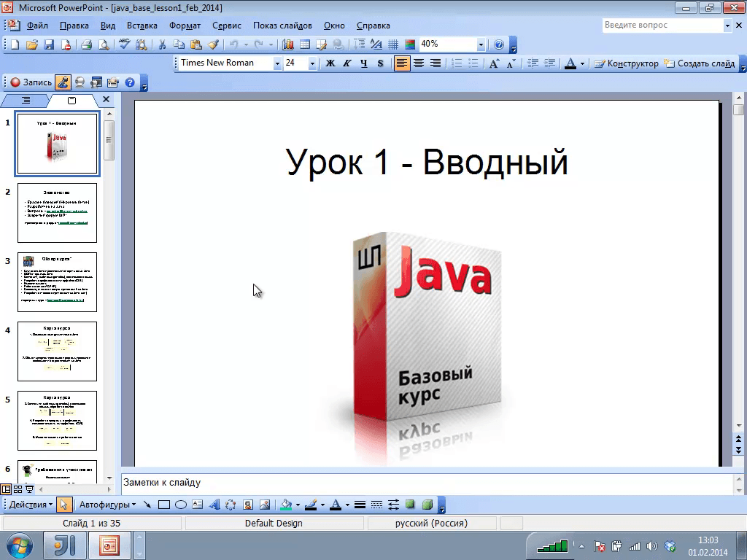Insert a Text Box from drawing toolbar
The height and width of the screenshot is (560, 747).
coord(197,505)
